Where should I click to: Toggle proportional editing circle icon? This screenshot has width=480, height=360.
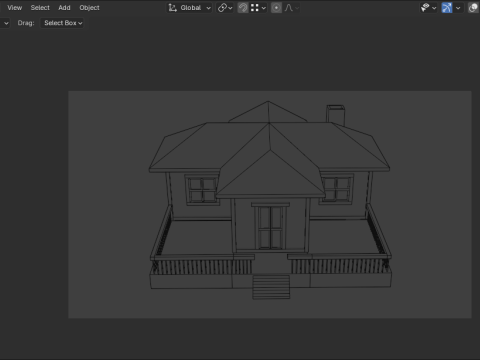coord(276,8)
